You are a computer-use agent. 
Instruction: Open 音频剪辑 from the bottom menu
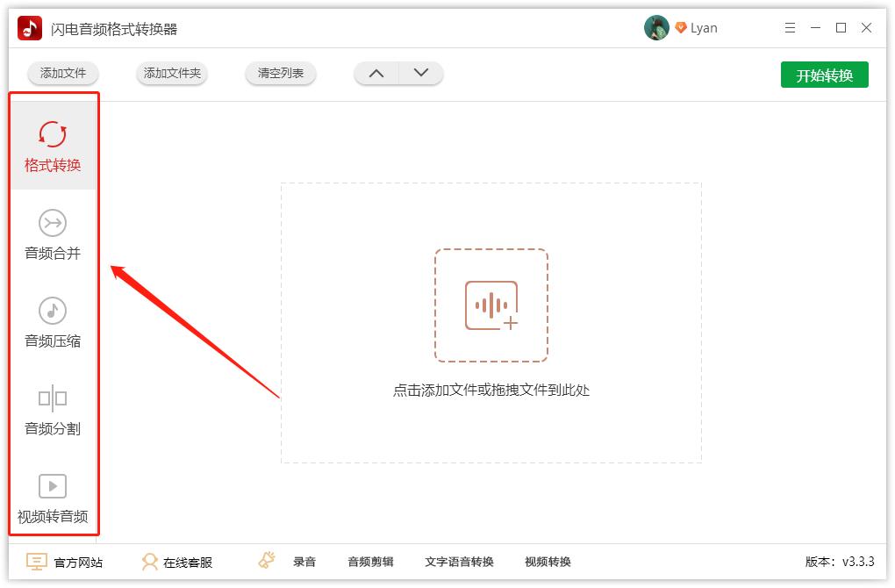click(369, 562)
